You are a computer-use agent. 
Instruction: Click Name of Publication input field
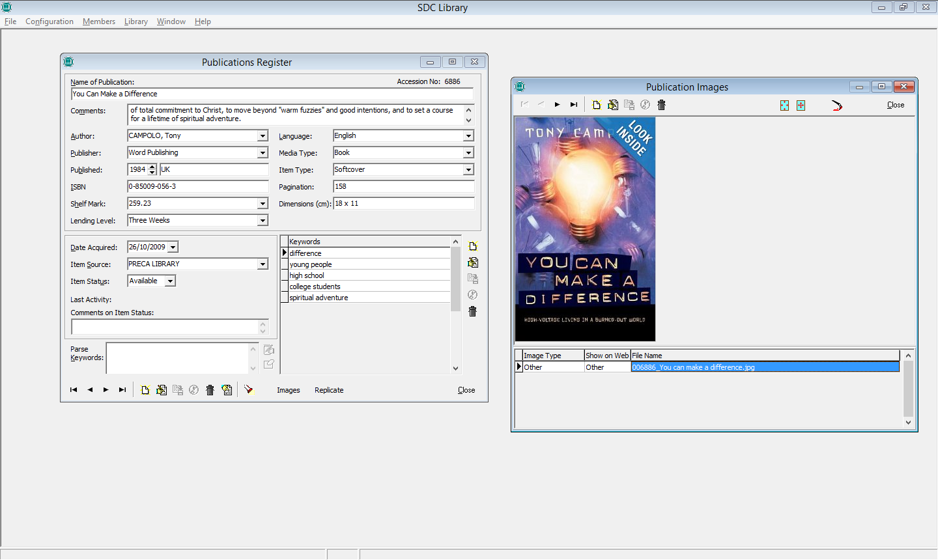point(272,94)
